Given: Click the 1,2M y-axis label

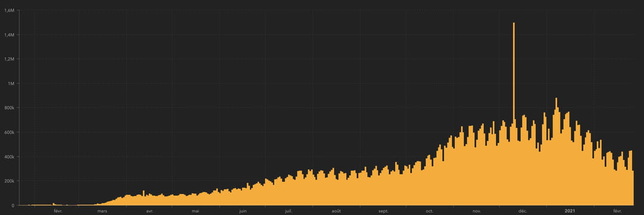Looking at the screenshot, I should click(x=9, y=59).
